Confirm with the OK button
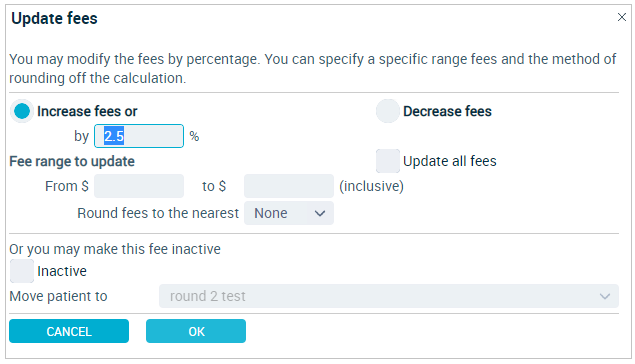 point(196,331)
